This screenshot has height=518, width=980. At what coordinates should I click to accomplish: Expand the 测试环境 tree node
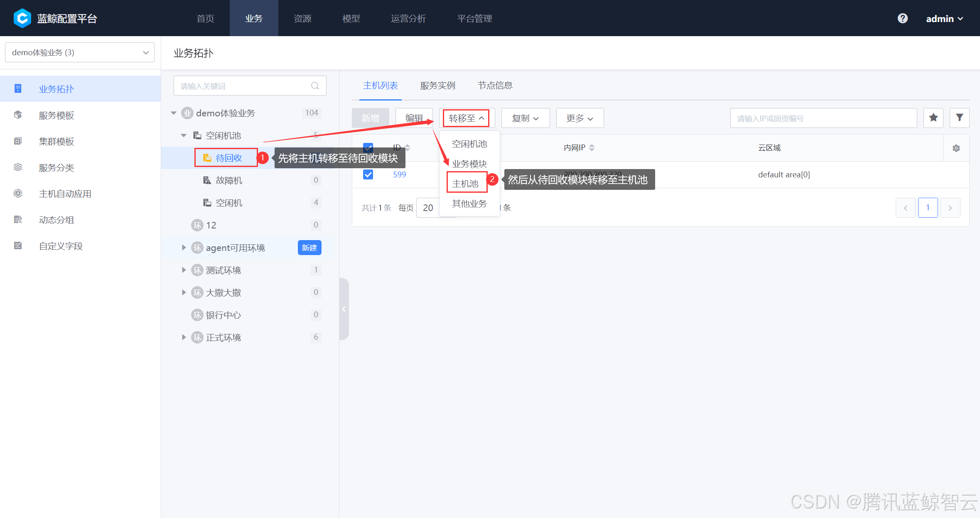184,270
